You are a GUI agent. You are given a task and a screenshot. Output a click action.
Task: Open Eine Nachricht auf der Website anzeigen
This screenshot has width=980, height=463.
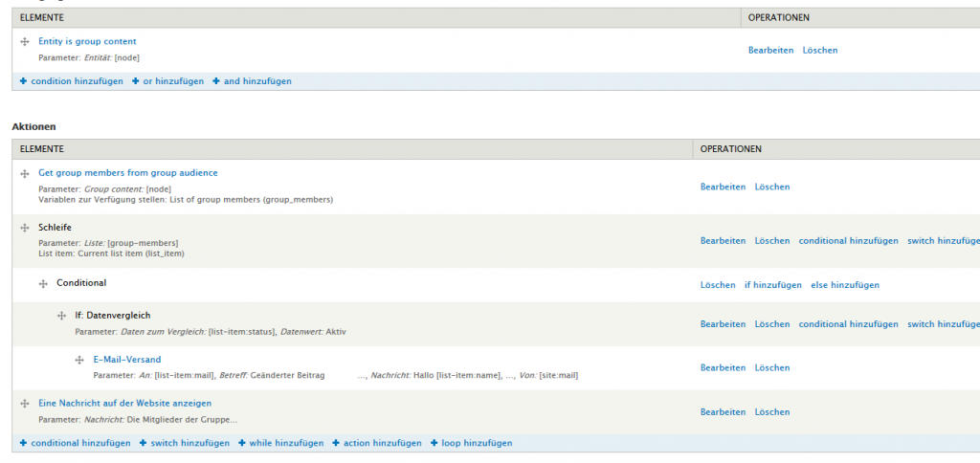point(124,403)
